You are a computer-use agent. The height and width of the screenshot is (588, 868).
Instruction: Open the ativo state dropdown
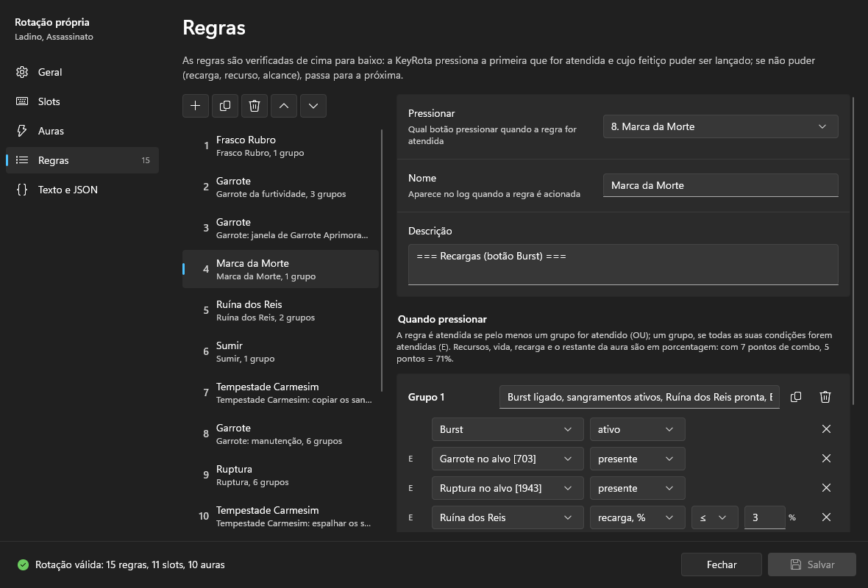(x=637, y=429)
